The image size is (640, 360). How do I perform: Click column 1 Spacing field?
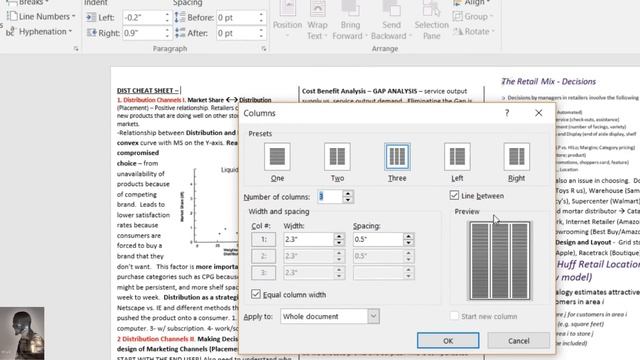pyautogui.click(x=378, y=239)
